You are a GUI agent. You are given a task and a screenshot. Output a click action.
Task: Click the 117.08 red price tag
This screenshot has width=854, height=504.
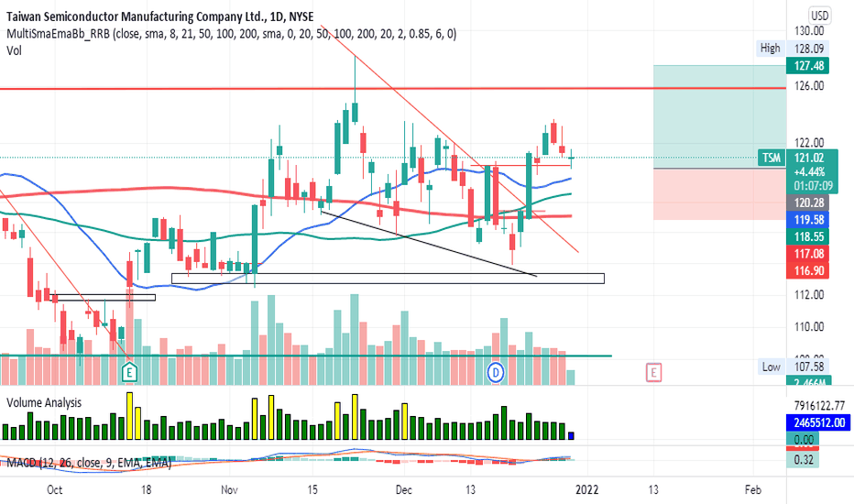pyautogui.click(x=808, y=253)
